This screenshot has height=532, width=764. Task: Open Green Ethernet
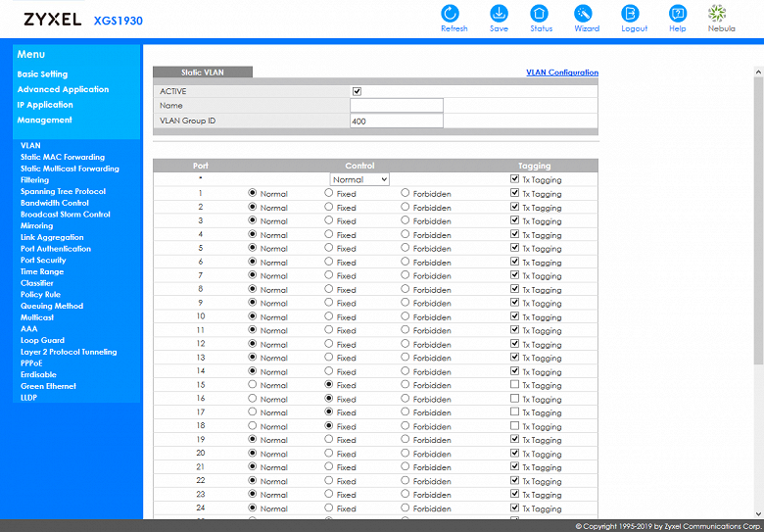point(48,386)
